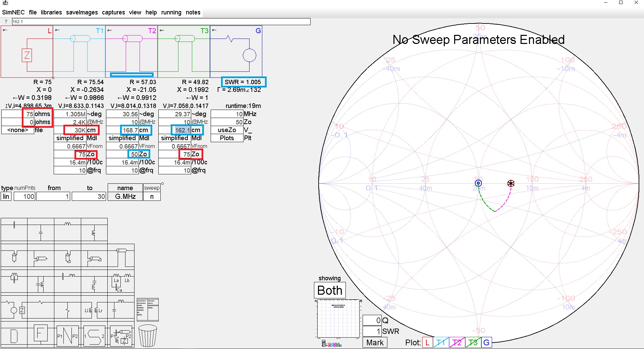This screenshot has height=349, width=644.
Task: Switch the showing Both chart mode
Action: tap(330, 290)
